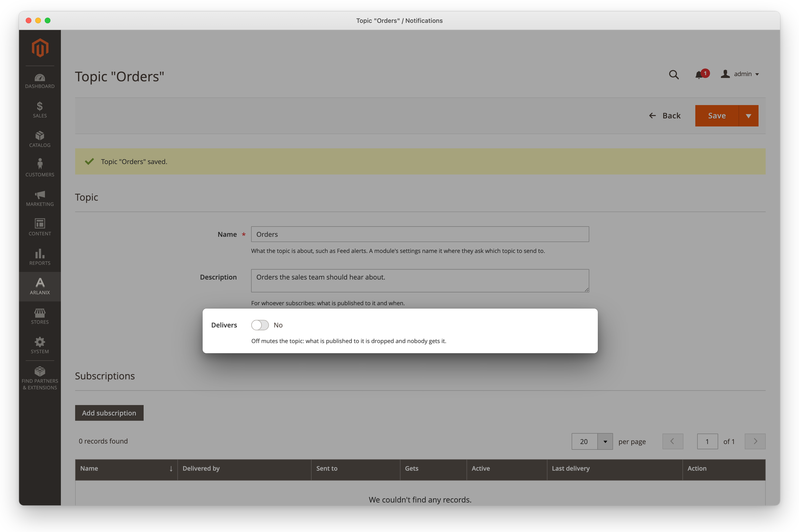Open the Customers menu in the sidebar
This screenshot has width=799, height=532.
tap(40, 169)
